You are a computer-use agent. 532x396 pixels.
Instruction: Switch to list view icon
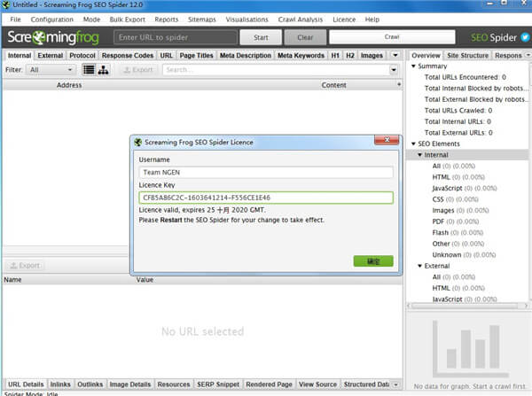[89, 70]
